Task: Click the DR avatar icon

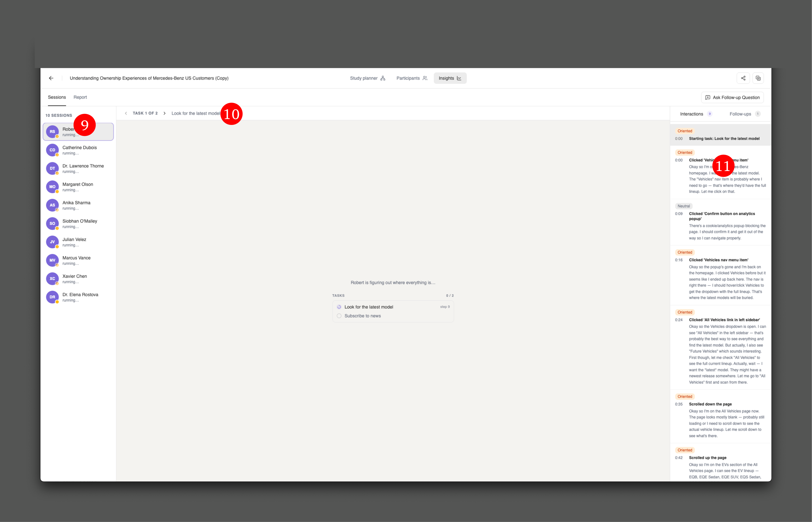Action: coord(53,297)
